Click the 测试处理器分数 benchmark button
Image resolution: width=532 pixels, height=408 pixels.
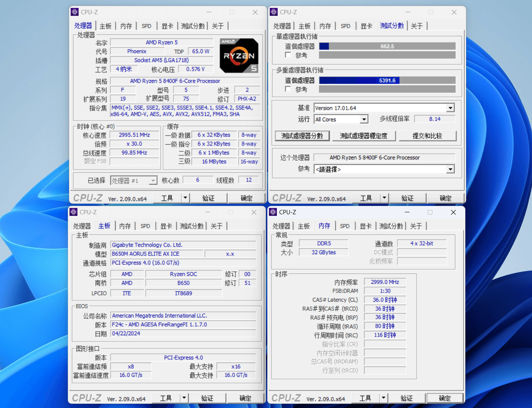[x=302, y=136]
